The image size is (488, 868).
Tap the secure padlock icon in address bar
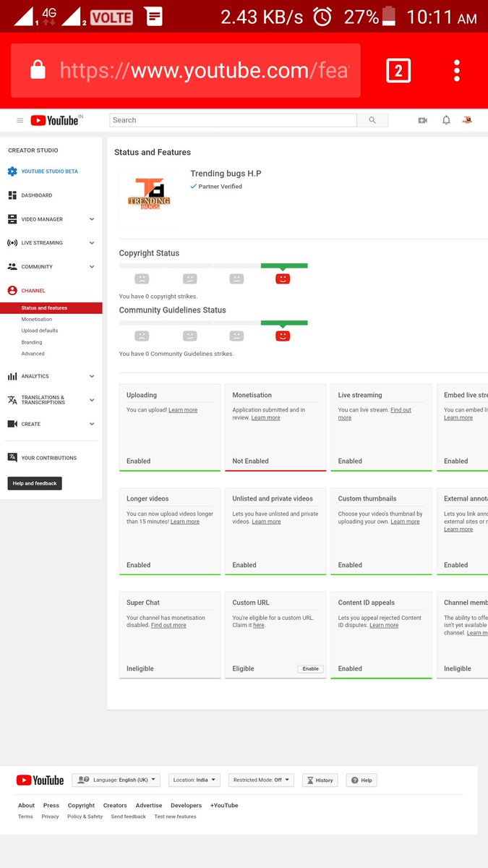[38, 70]
